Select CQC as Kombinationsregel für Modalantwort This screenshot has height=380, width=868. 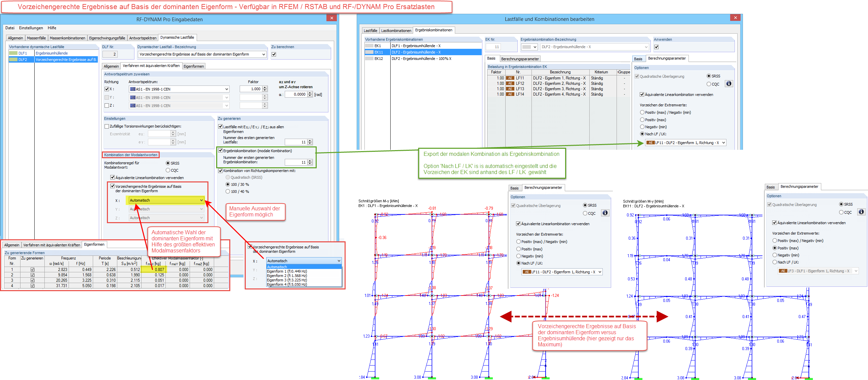click(168, 170)
